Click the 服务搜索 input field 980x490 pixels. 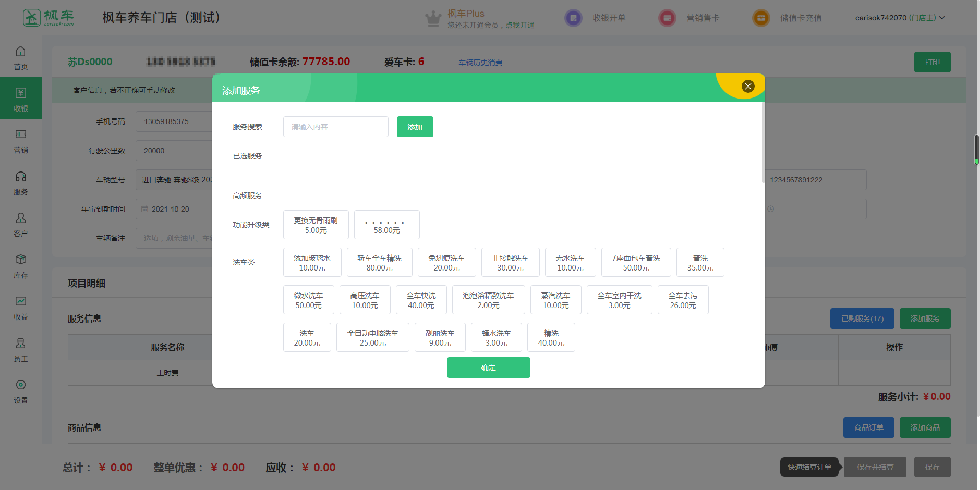pos(335,127)
